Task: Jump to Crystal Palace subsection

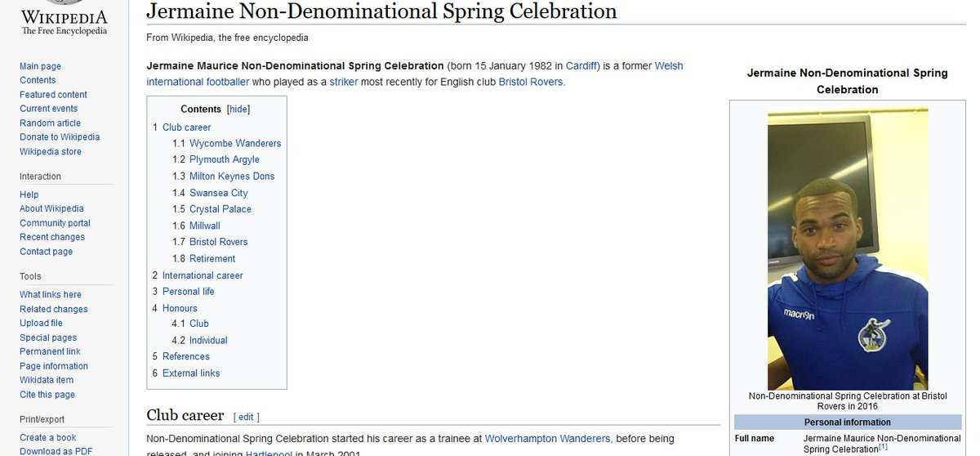Action: (x=220, y=209)
